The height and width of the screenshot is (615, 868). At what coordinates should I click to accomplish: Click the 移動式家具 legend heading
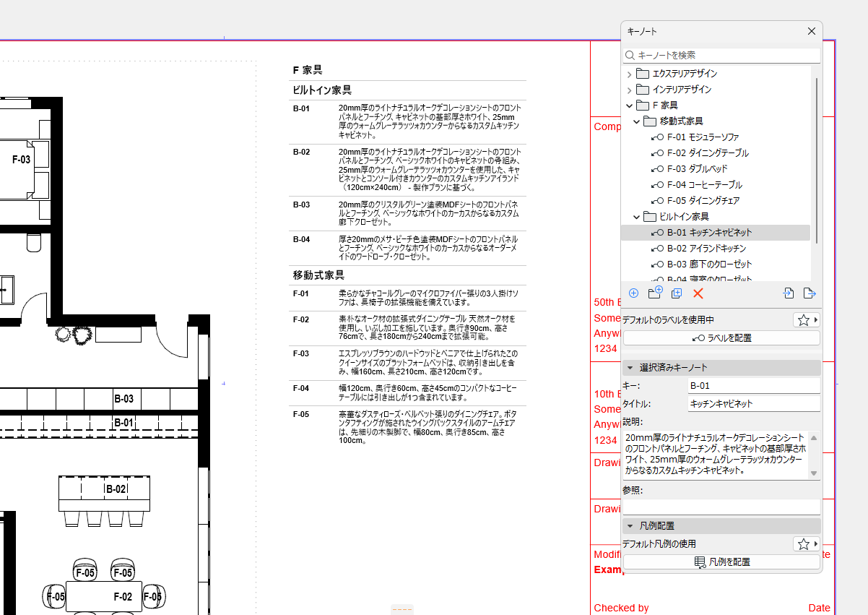pos(318,275)
